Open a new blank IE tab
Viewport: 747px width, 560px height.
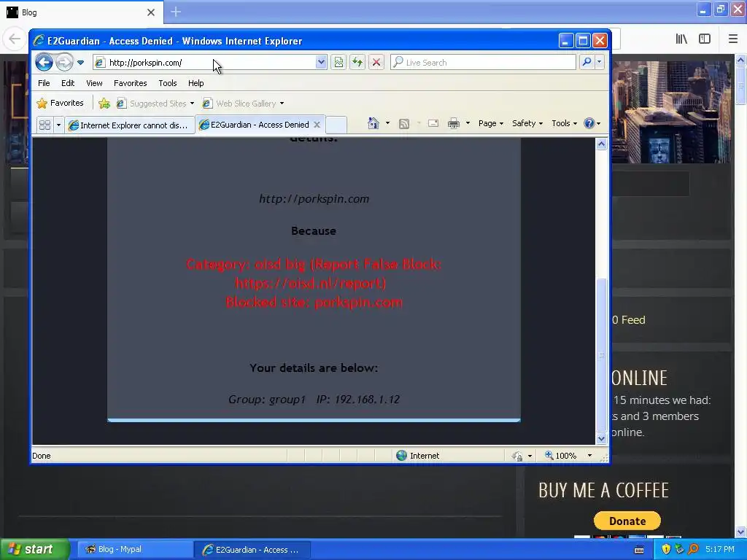(x=336, y=125)
